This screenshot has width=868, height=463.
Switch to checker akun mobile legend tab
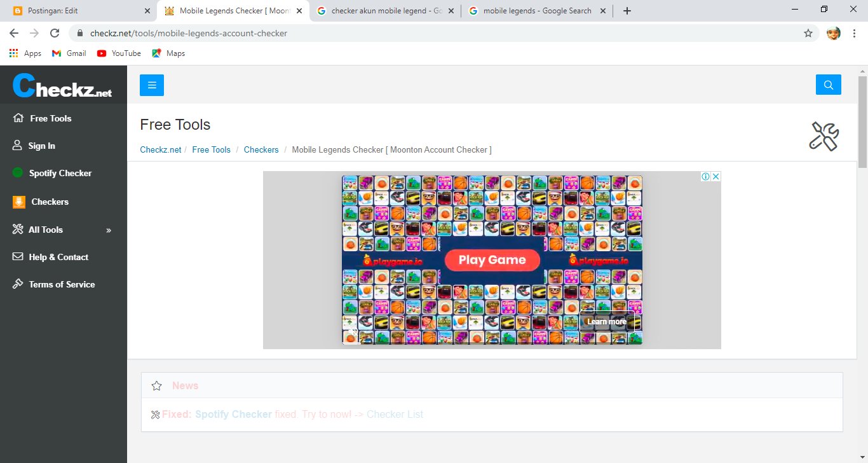(x=386, y=11)
